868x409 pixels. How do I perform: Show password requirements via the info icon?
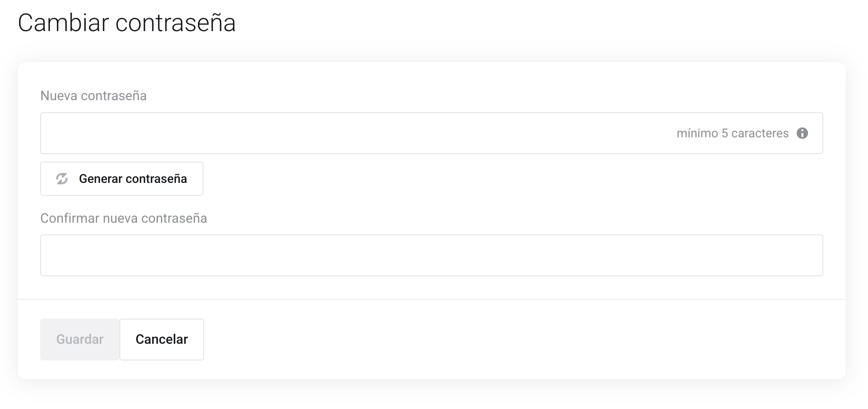[802, 133]
